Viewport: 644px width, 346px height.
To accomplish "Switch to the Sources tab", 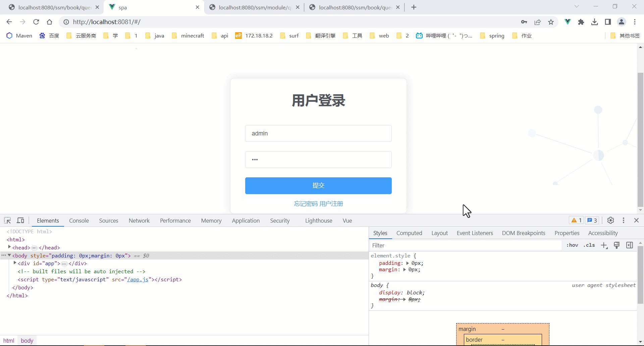I will click(109, 221).
